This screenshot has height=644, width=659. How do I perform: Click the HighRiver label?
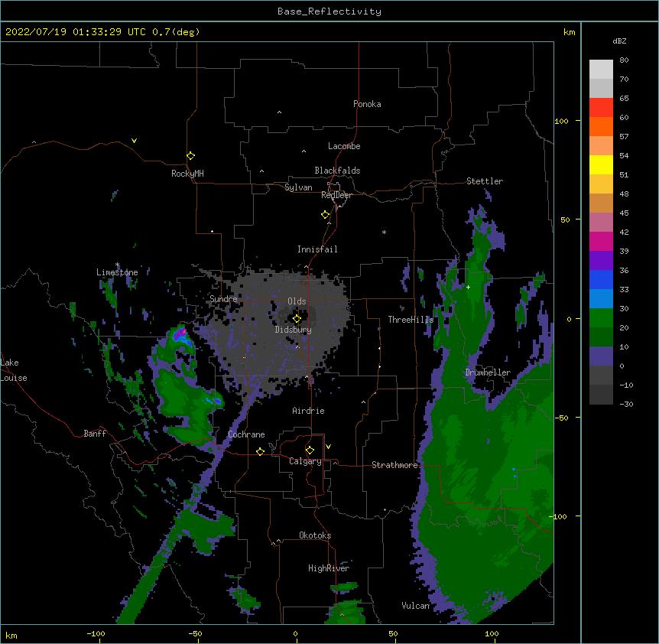click(x=329, y=568)
